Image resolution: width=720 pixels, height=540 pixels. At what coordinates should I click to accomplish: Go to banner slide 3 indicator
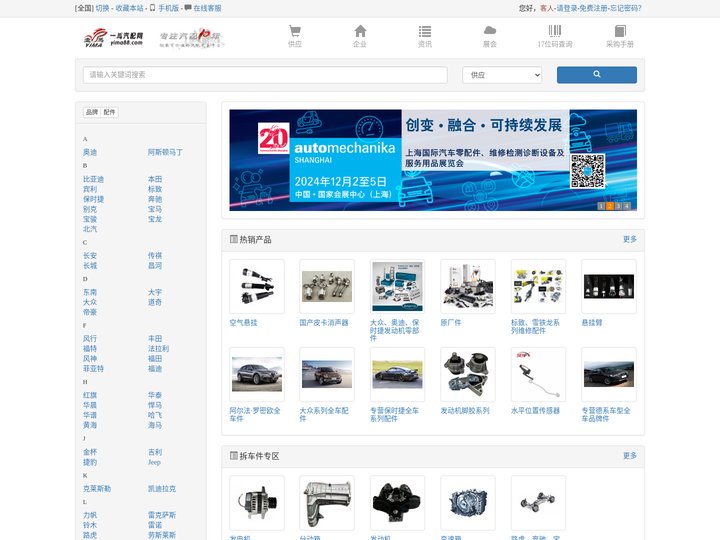pos(618,206)
